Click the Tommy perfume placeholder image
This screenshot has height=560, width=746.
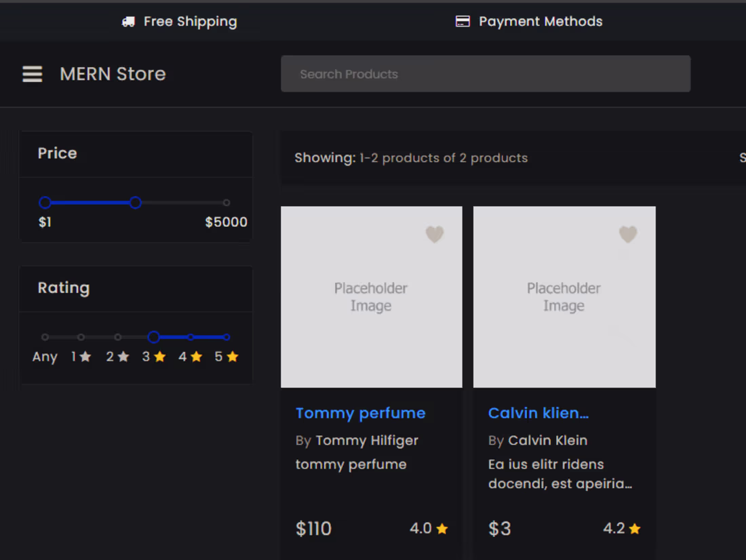click(x=371, y=297)
